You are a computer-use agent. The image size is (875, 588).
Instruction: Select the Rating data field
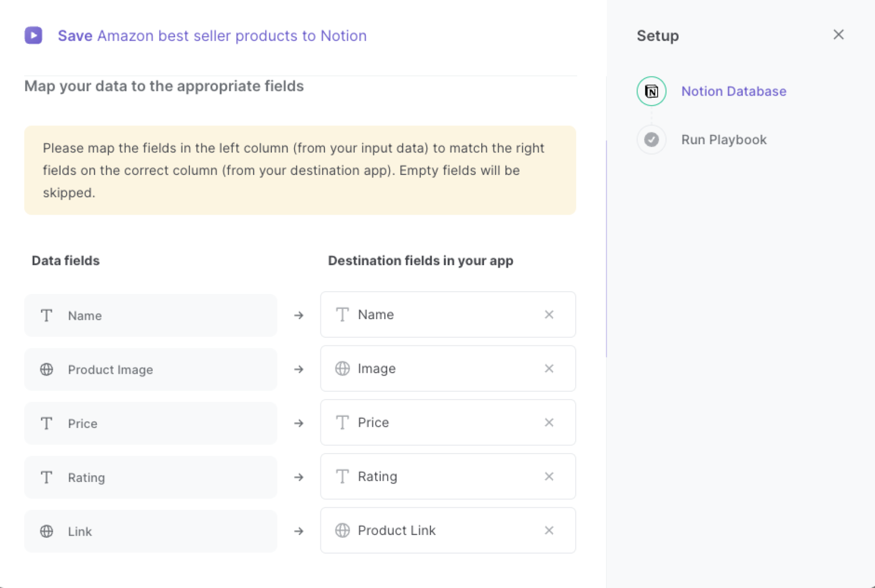coord(150,478)
